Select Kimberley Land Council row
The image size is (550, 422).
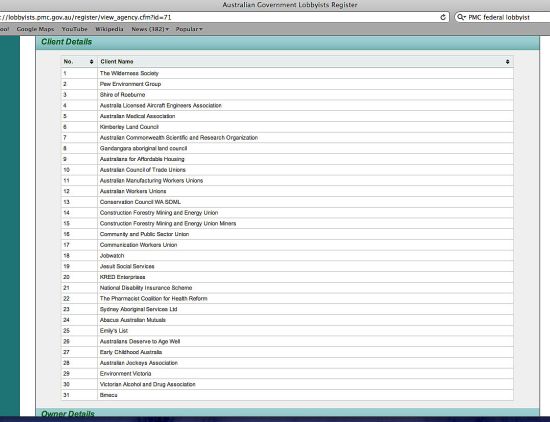point(287,127)
